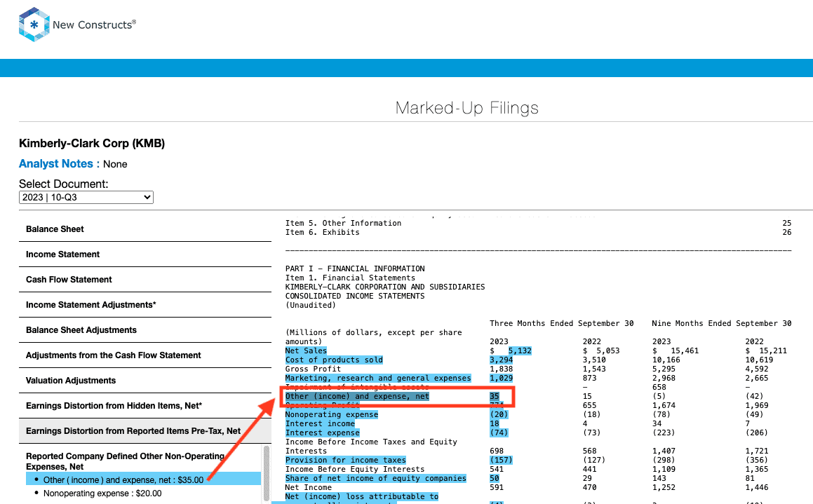Screen dimensions: 813x504
Task: Click the Marked-Up Filings heading
Action: (466, 108)
